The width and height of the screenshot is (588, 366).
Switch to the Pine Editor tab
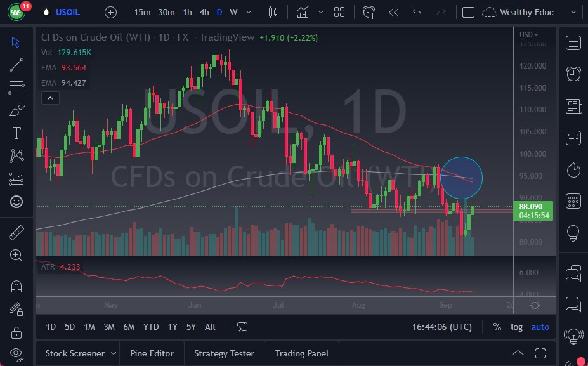click(x=152, y=353)
